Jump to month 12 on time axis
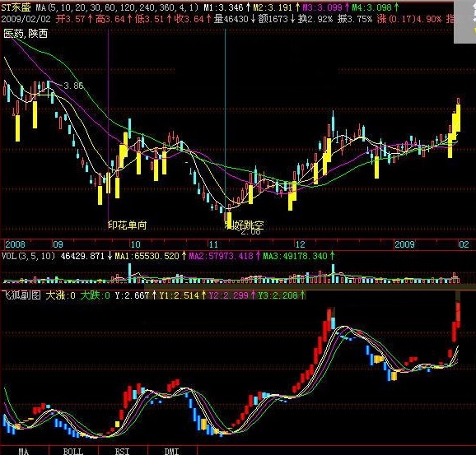 [301, 244]
